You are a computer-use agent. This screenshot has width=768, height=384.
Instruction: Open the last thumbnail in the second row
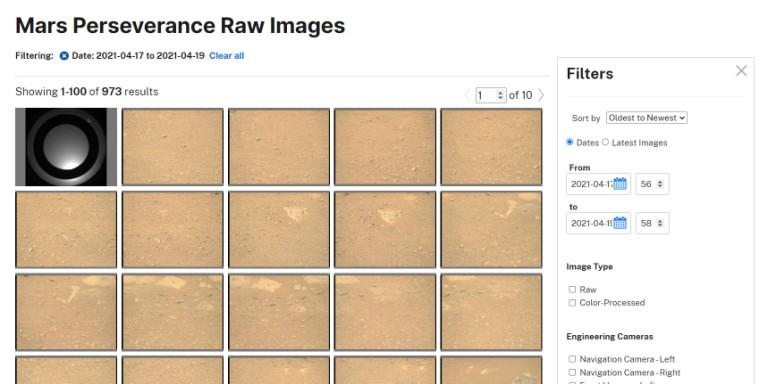point(491,230)
